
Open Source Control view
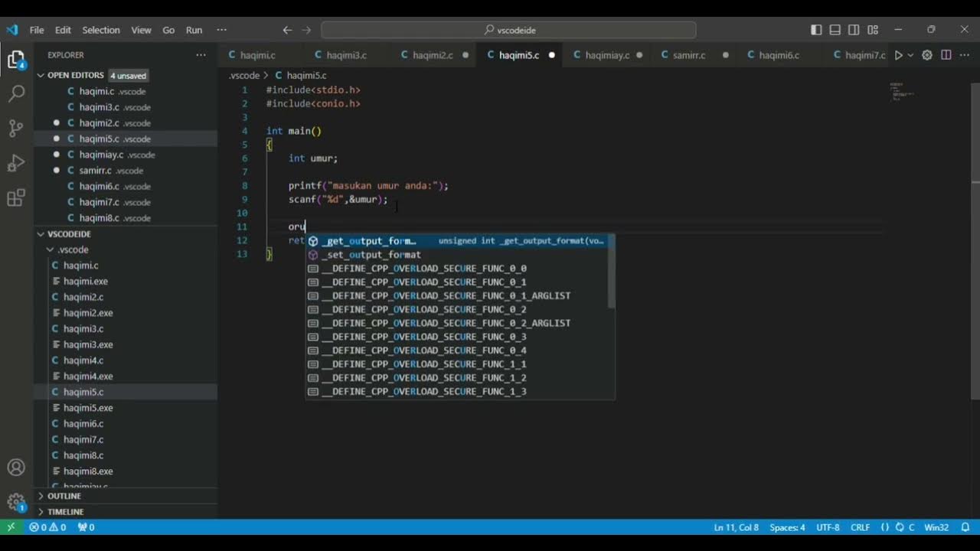coord(16,128)
